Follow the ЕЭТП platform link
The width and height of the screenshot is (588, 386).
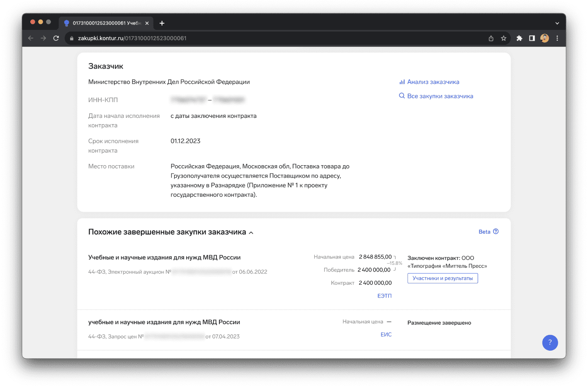tap(384, 296)
